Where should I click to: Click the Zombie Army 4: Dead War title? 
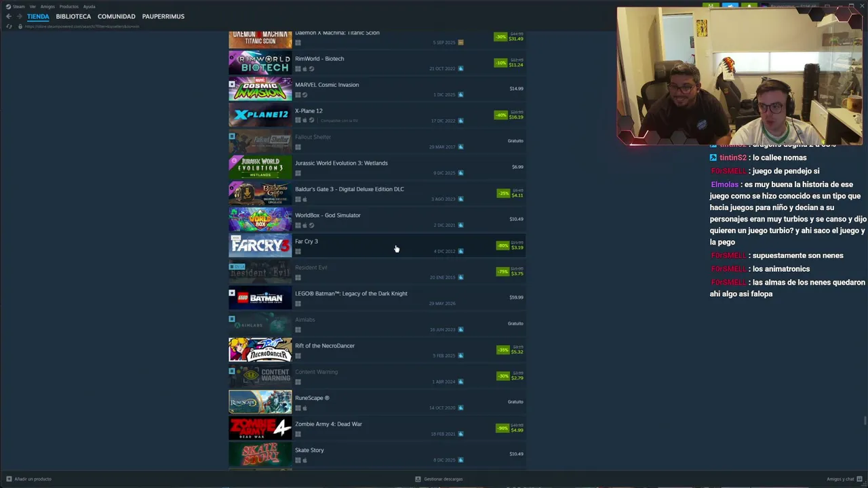click(328, 424)
